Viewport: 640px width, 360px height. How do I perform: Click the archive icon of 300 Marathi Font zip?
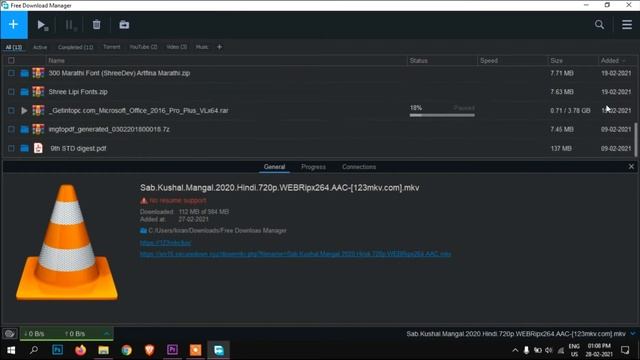(x=38, y=73)
